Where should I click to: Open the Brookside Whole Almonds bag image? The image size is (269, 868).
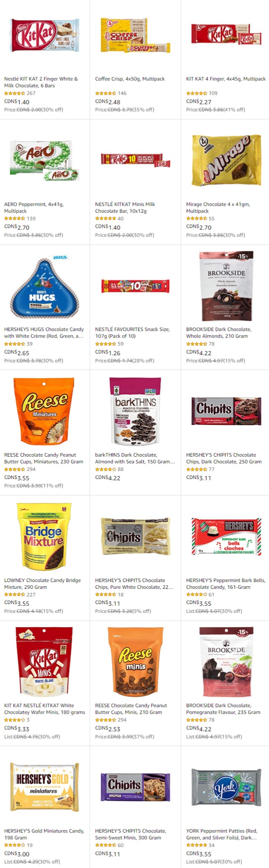click(x=226, y=286)
